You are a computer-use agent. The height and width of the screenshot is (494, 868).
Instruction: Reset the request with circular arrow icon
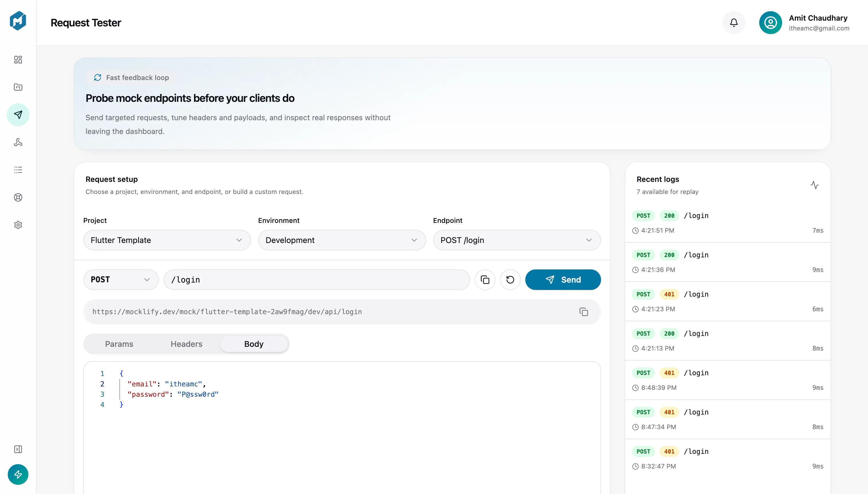[x=510, y=280]
